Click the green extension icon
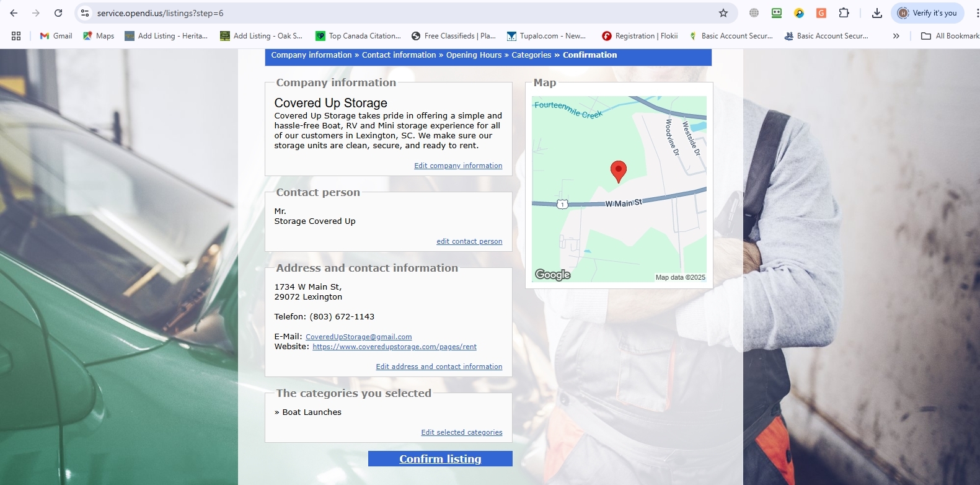Image resolution: width=980 pixels, height=485 pixels. (x=776, y=13)
